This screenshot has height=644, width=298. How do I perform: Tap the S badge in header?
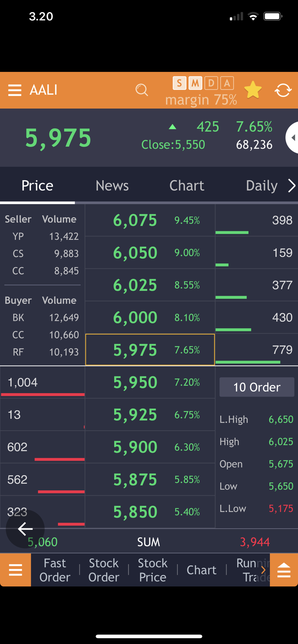(179, 83)
